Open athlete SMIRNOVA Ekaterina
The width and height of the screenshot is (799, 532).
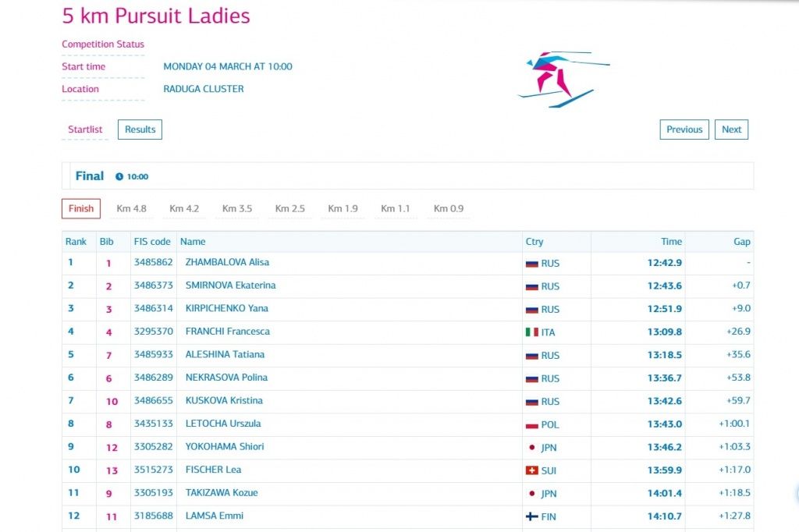click(x=230, y=286)
